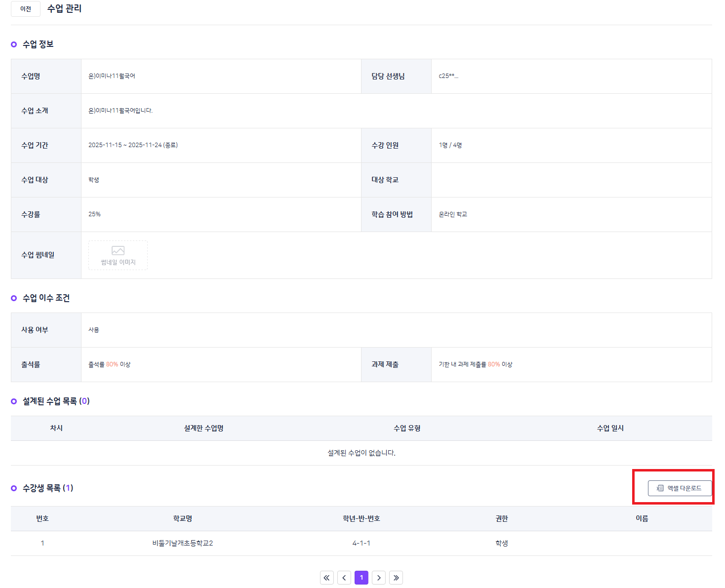Click the 담당 선생님 value c25**...
This screenshot has width=725, height=588.
[x=448, y=76]
